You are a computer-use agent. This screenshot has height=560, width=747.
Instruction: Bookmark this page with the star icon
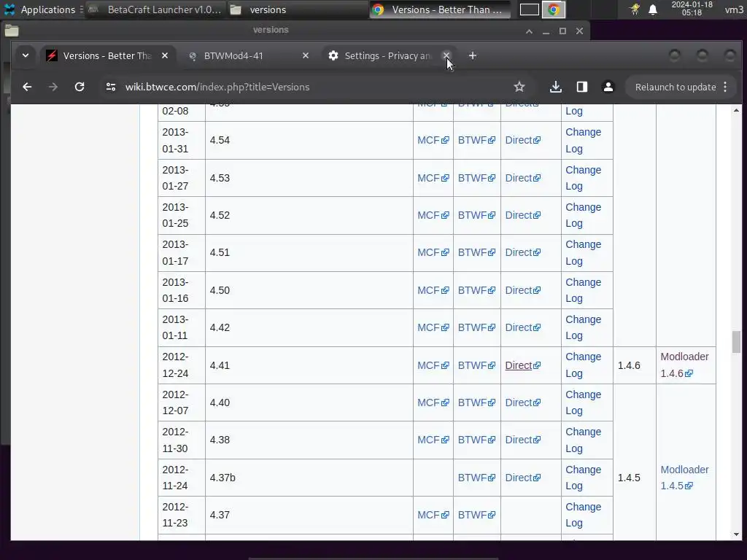click(x=519, y=87)
